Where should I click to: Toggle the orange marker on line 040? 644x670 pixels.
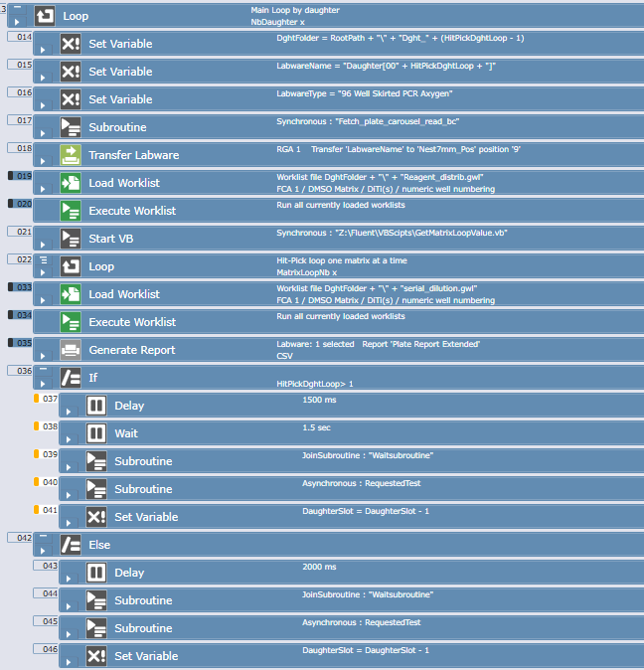[x=36, y=482]
